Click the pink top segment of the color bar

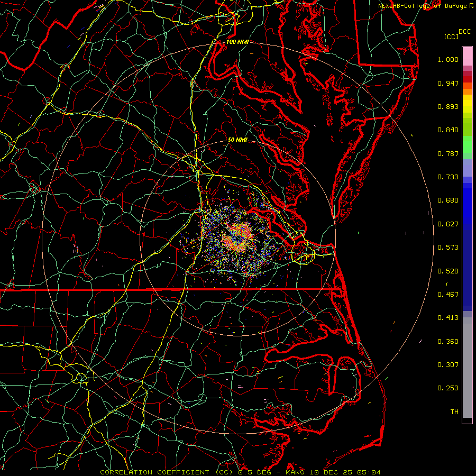point(467,57)
